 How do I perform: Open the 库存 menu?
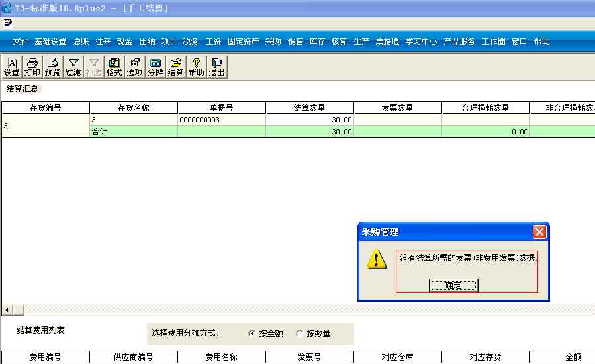[317, 42]
